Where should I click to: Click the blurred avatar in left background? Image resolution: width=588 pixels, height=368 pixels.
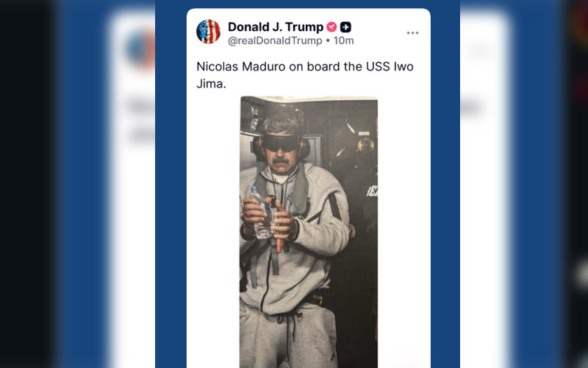pos(140,49)
